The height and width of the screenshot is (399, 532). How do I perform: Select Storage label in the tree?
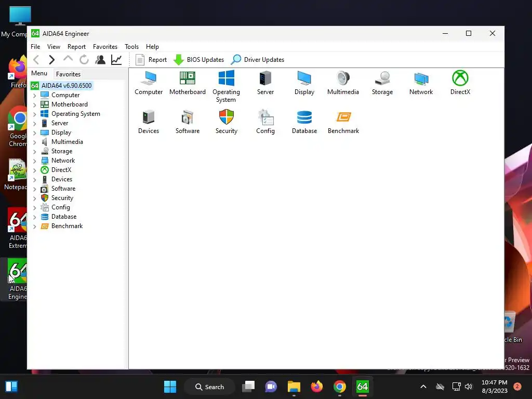[62, 151]
